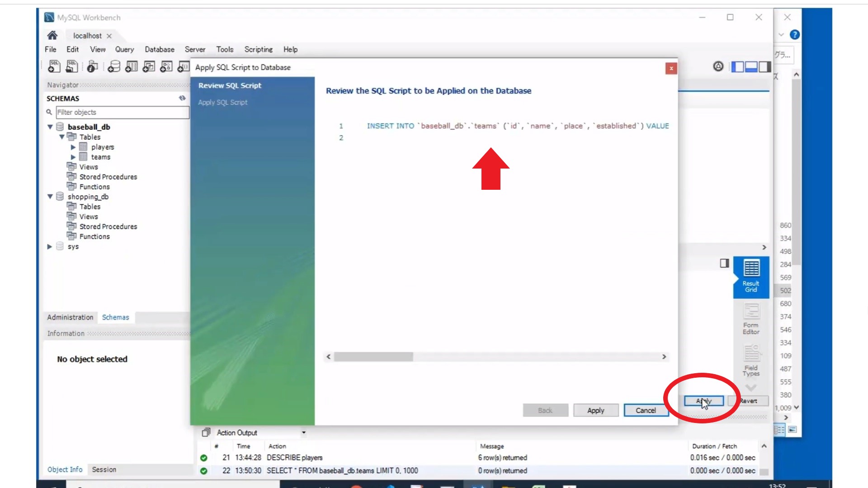Click the Home tab icon
Image resolution: width=868 pixels, height=488 pixels.
[x=52, y=35]
